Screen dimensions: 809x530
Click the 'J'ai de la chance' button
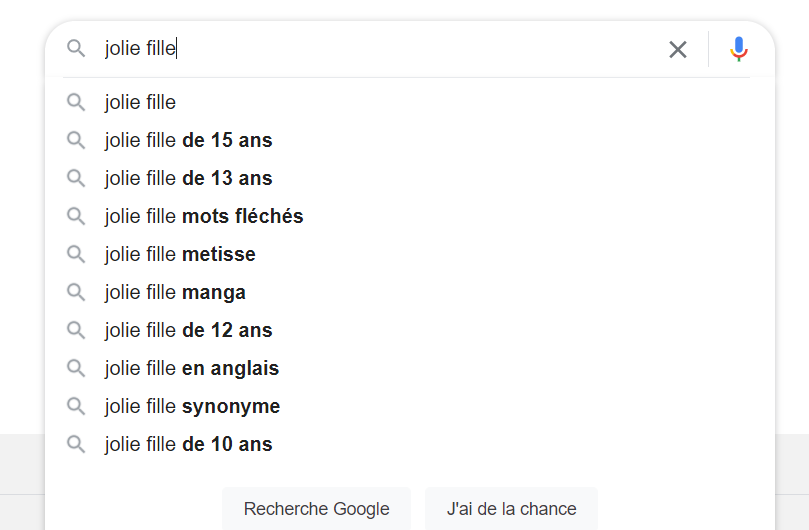click(511, 509)
